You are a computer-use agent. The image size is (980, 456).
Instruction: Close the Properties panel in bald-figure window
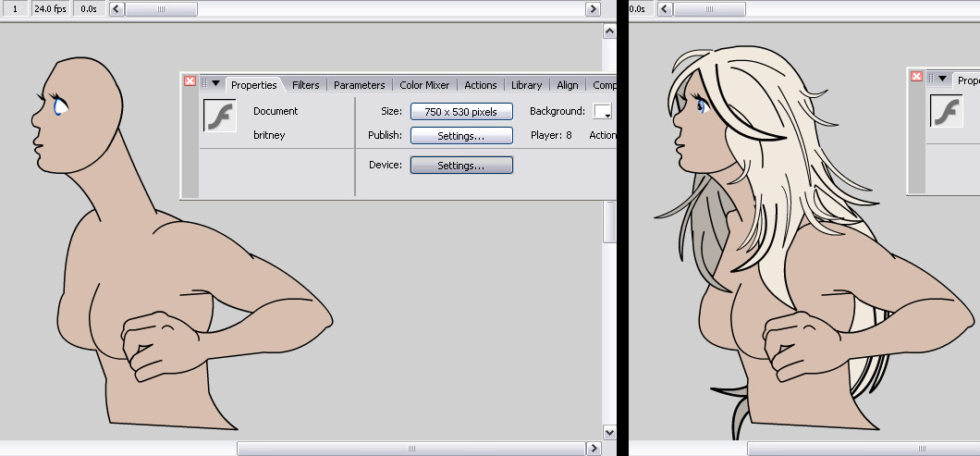pos(190,81)
